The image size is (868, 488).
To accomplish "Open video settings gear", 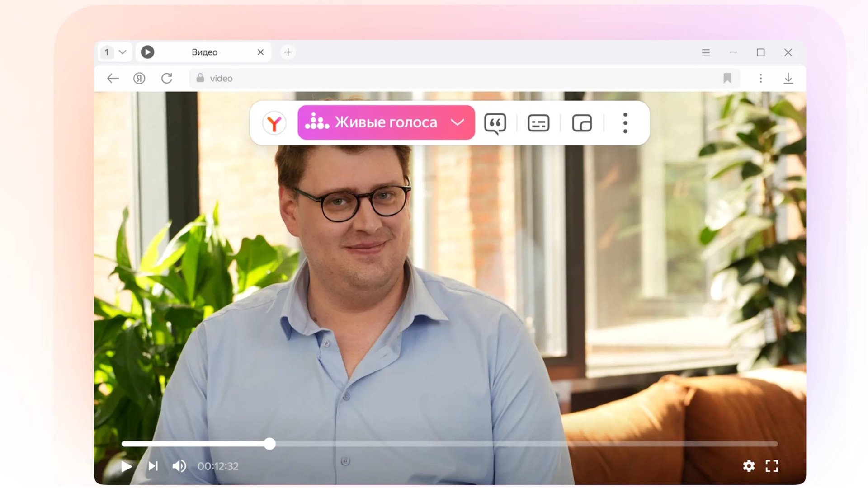I will point(749,466).
